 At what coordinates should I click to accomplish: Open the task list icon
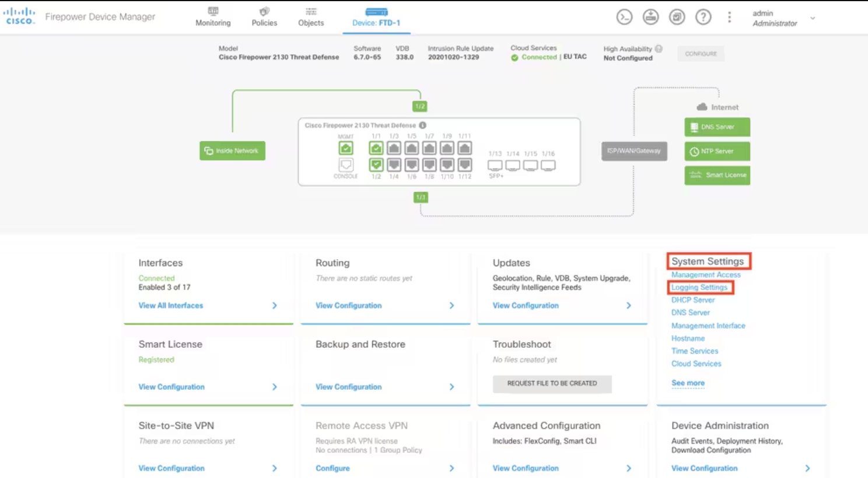pos(677,18)
